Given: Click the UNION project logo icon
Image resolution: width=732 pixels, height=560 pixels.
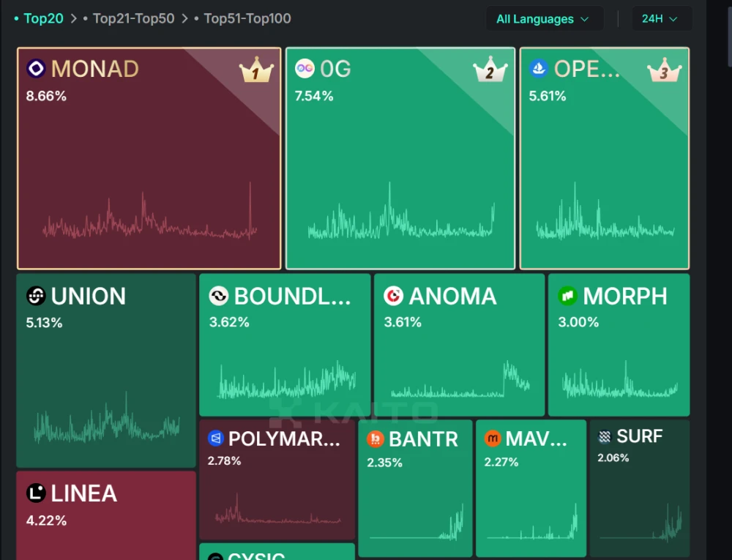Looking at the screenshot, I should pyautogui.click(x=36, y=296).
